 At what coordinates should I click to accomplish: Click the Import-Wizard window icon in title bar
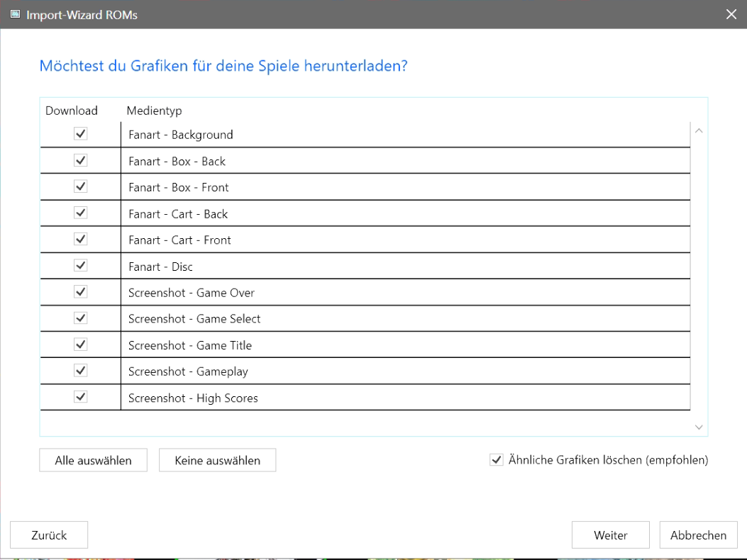(x=15, y=14)
